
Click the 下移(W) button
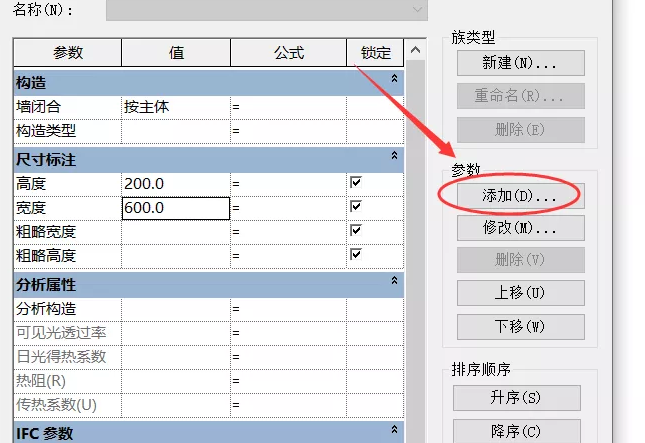click(520, 327)
